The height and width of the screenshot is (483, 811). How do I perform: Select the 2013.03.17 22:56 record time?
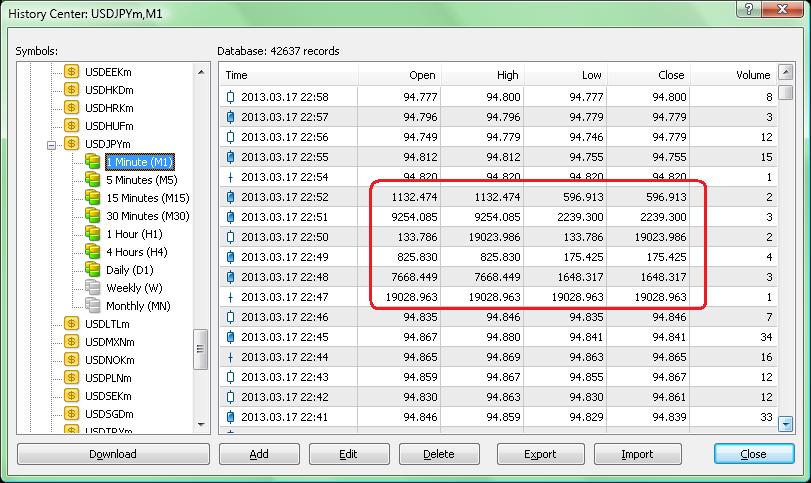[x=285, y=137]
